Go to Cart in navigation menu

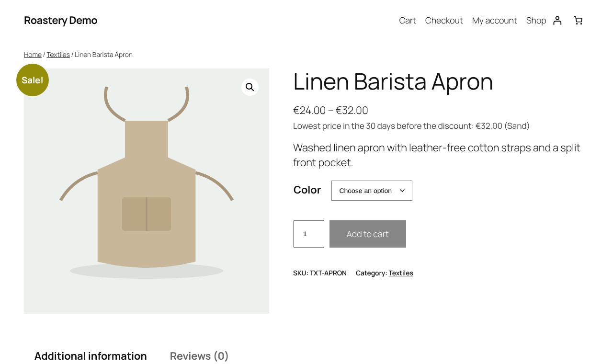pyautogui.click(x=408, y=21)
